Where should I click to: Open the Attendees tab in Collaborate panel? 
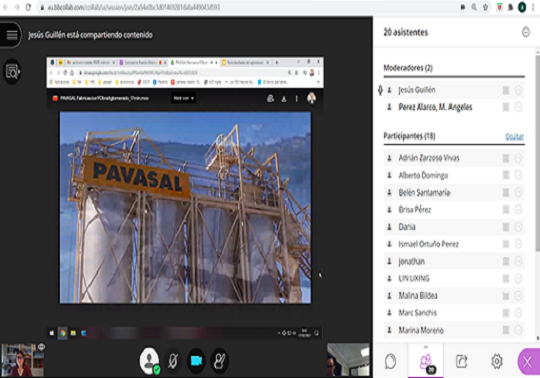point(426,362)
